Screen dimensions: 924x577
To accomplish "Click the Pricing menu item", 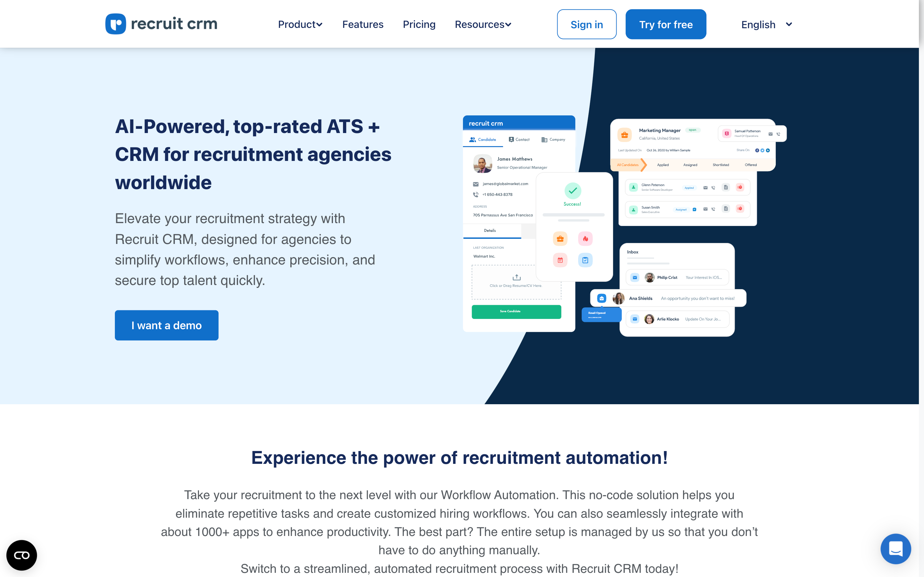I will (419, 24).
